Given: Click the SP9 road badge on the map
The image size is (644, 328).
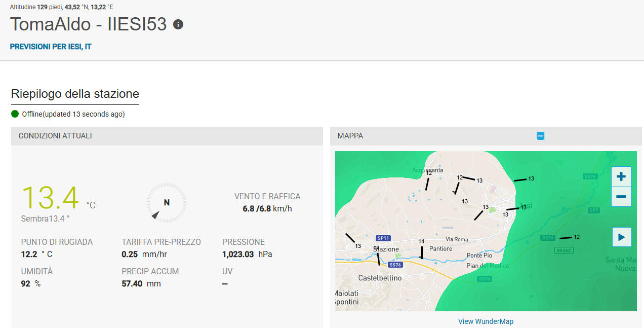Looking at the screenshot, I should 594,210.
